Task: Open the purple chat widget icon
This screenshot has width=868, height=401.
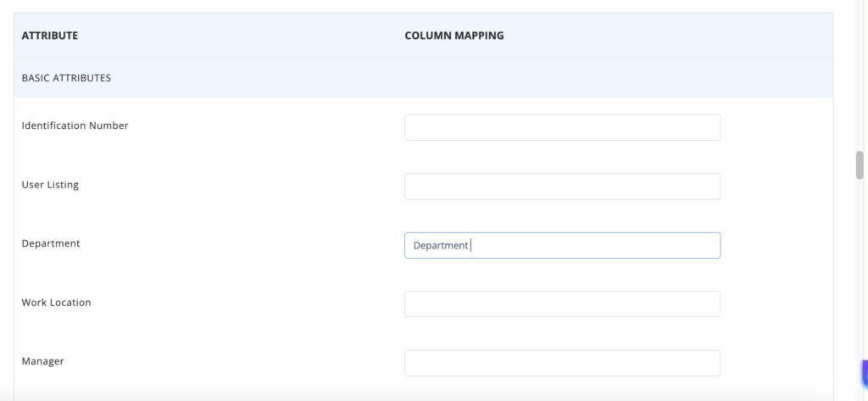Action: 865,375
